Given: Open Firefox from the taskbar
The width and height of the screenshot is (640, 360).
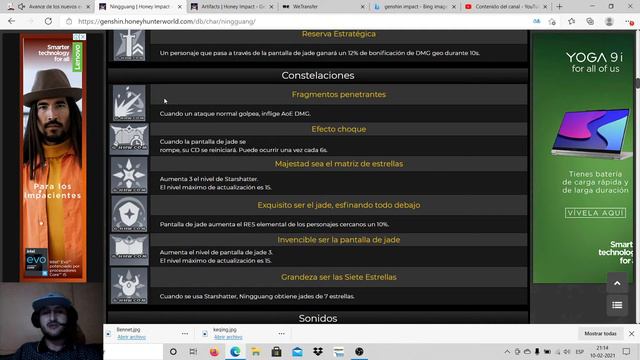Looking at the screenshot, I should point(214,351).
